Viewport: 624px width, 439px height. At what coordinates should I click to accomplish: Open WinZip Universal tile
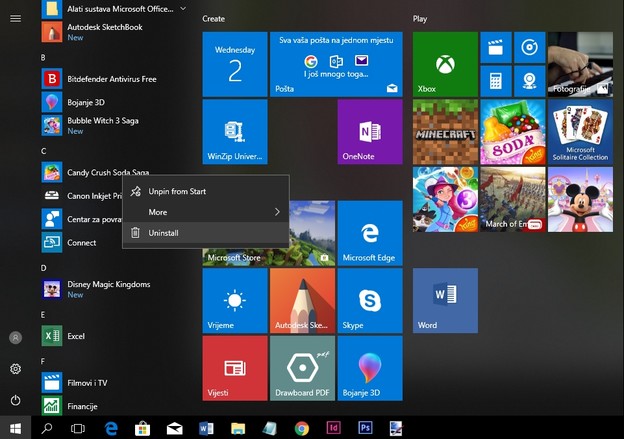235,132
